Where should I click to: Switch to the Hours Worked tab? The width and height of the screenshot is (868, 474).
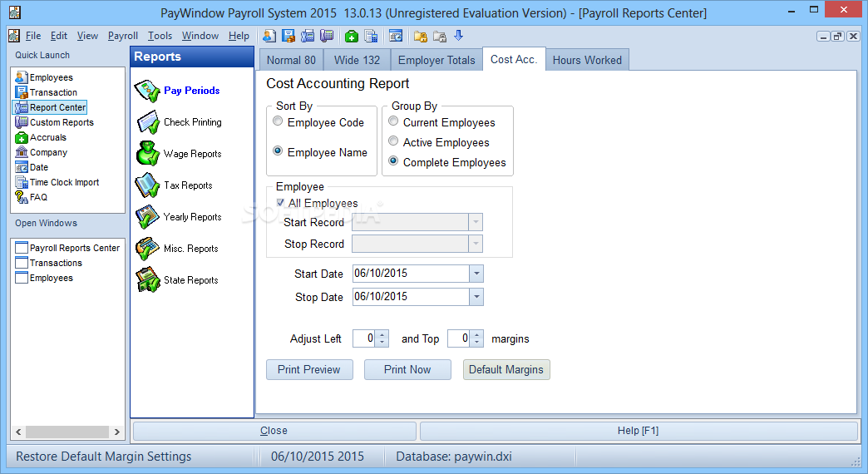click(x=587, y=60)
